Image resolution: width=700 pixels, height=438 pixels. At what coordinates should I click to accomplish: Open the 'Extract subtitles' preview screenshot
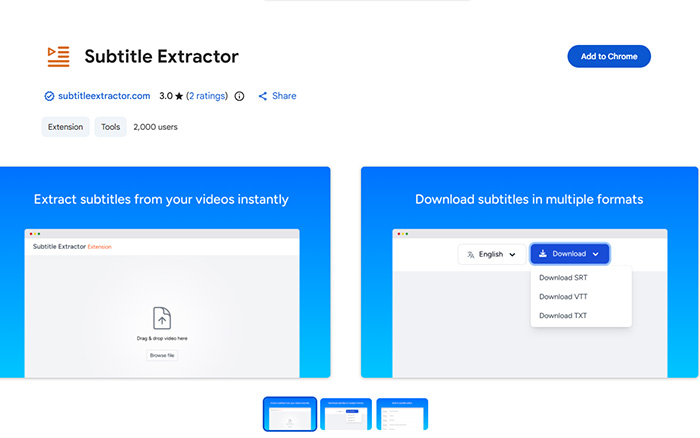tap(165, 272)
